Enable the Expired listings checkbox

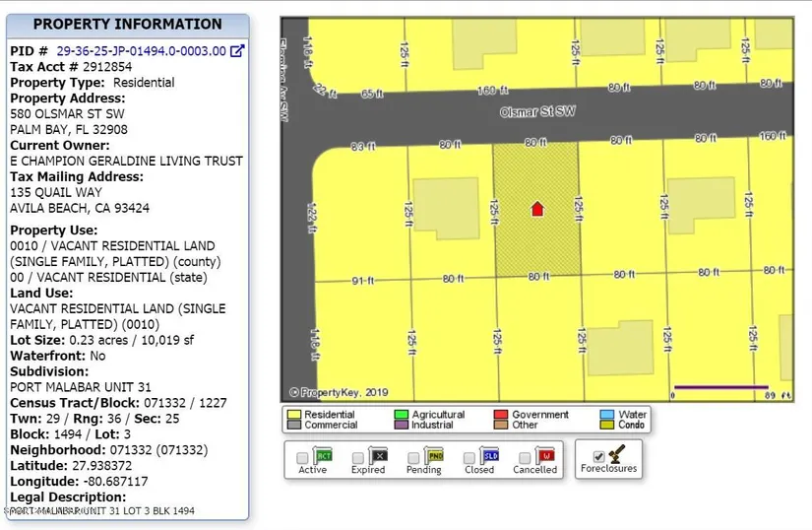coord(358,458)
